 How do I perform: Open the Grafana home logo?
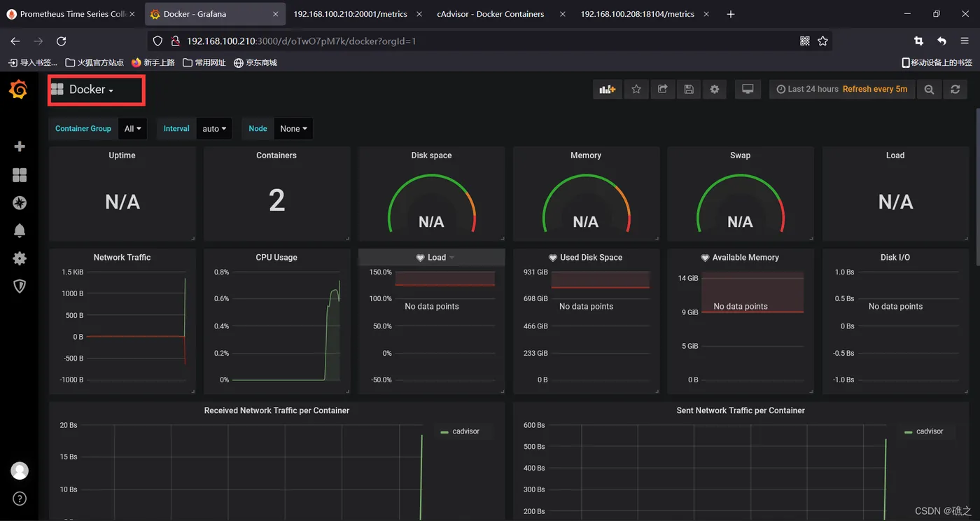pos(19,90)
